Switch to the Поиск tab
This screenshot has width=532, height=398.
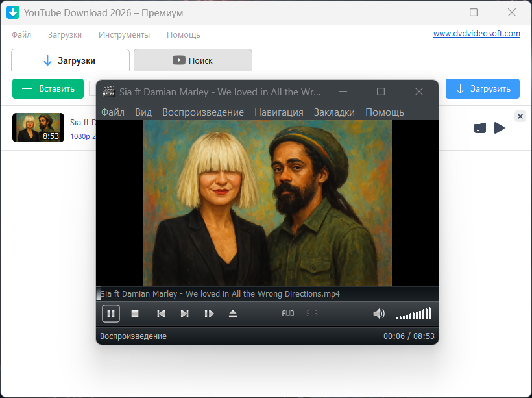coord(193,60)
